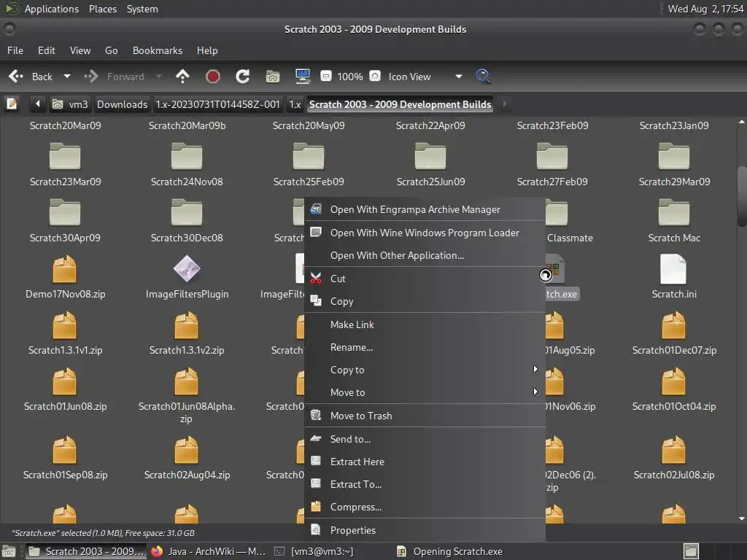
Task: Select Copy in the context menu
Action: [425, 301]
